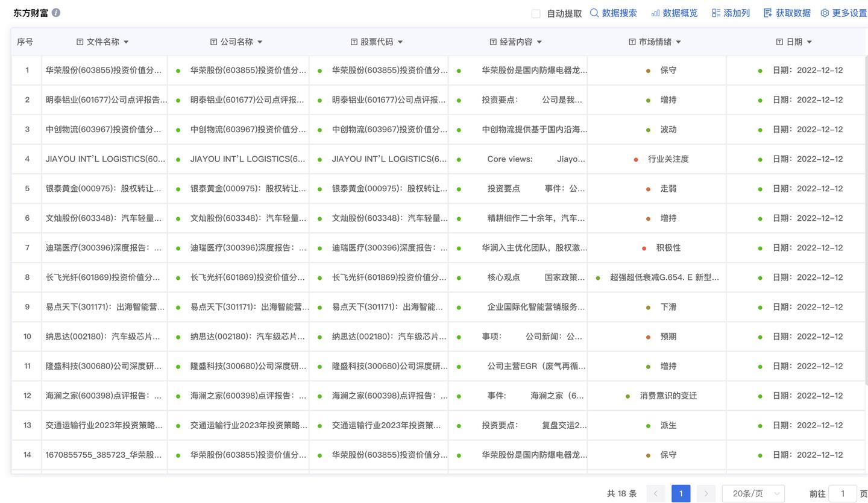The height and width of the screenshot is (503, 868).
Task: Click the text-type icon before 文件名称 header
Action: pyautogui.click(x=80, y=42)
